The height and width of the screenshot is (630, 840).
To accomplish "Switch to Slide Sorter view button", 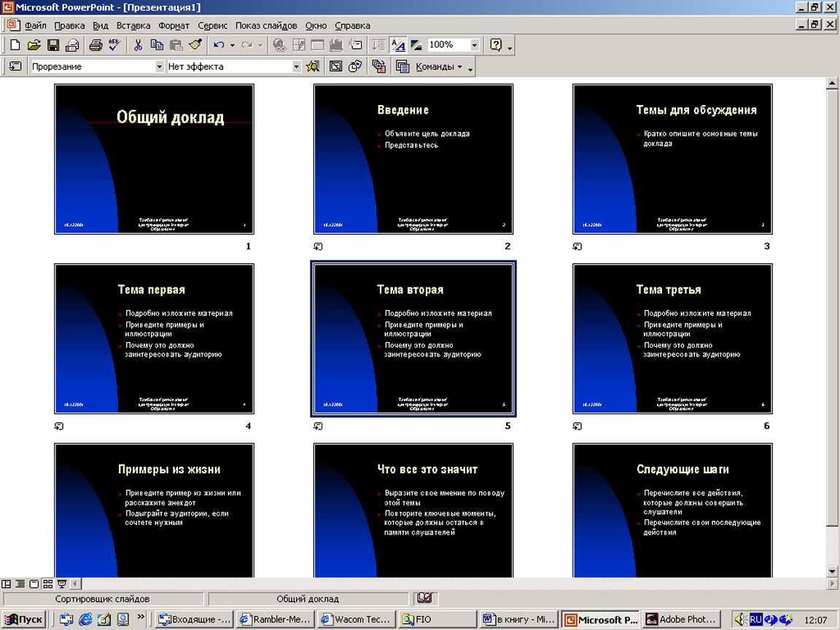I will coord(47,583).
